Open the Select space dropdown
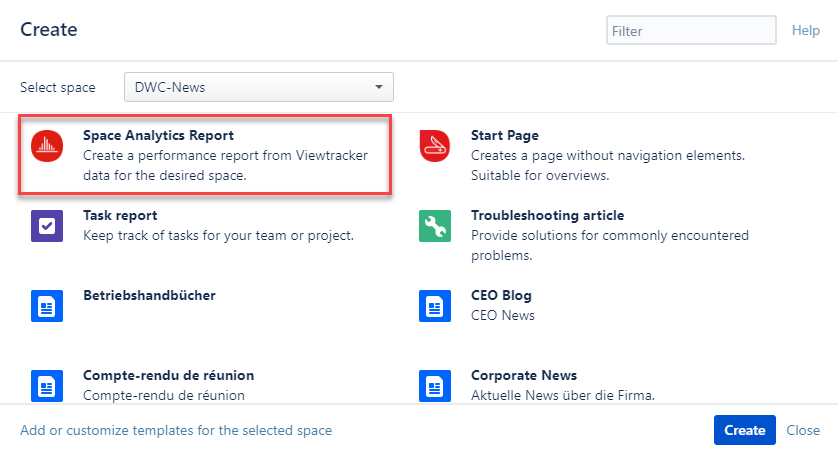Image resolution: width=838 pixels, height=454 pixels. click(x=258, y=87)
